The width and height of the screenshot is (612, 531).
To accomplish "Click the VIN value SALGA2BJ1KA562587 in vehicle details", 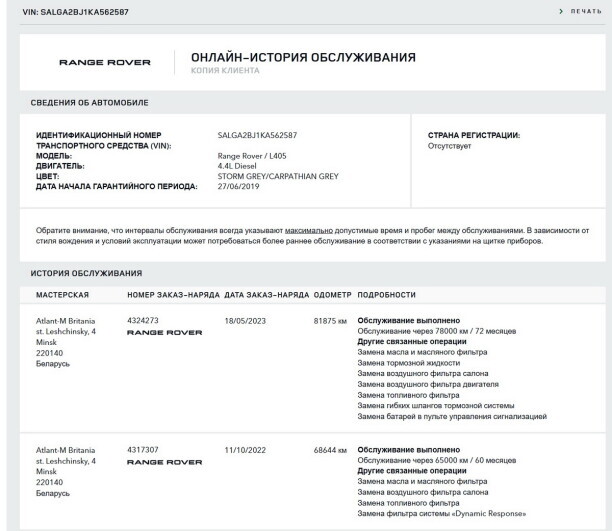I will tap(256, 134).
